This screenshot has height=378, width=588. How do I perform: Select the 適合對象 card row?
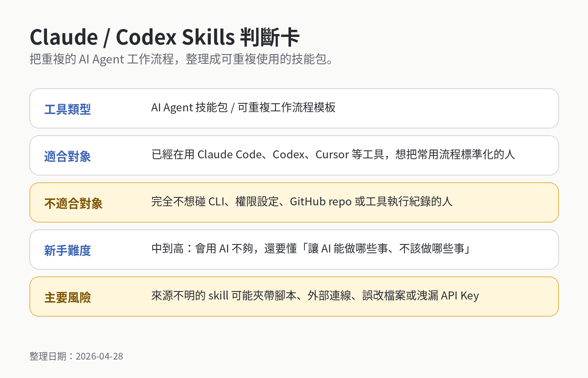click(294, 155)
